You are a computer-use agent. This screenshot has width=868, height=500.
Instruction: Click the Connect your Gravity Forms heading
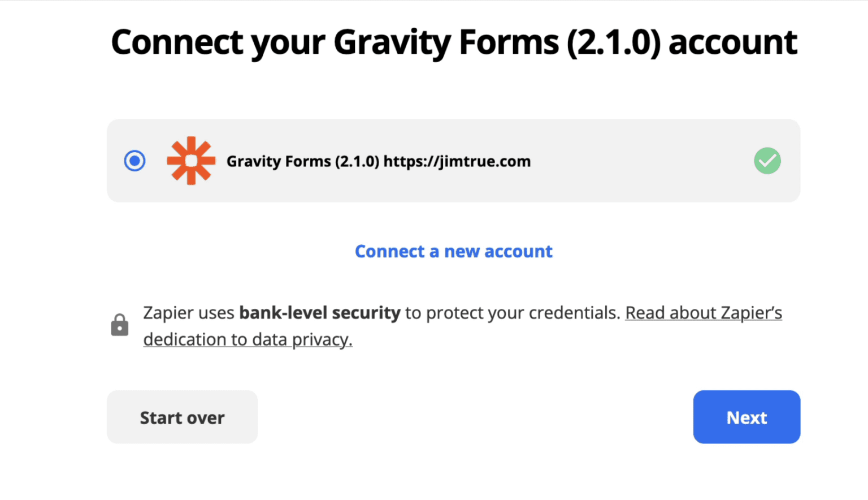click(x=454, y=42)
